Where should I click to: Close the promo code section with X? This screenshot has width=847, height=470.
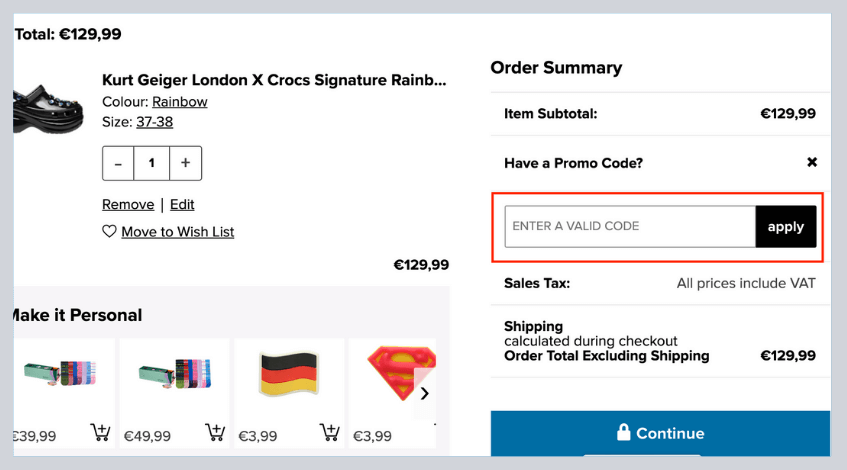click(x=812, y=162)
